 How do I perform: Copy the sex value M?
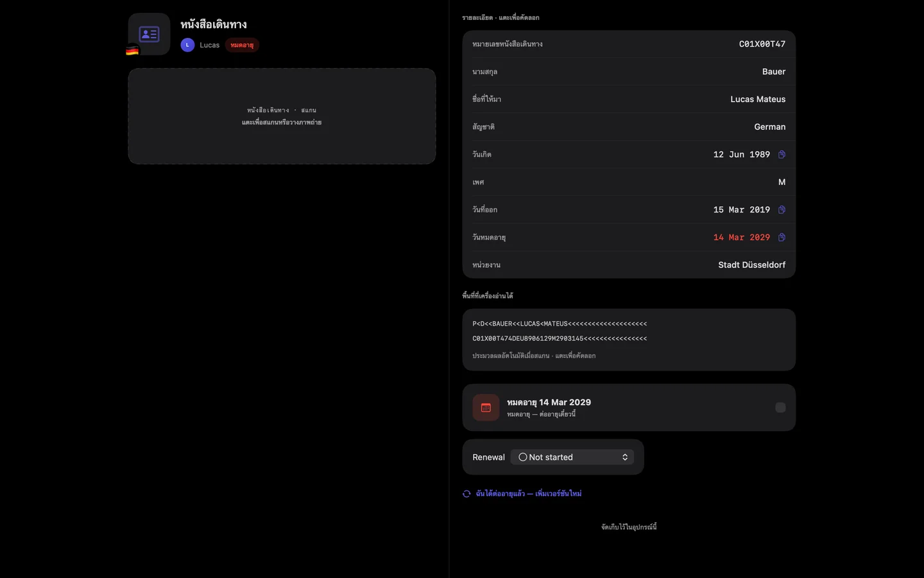[629, 182]
